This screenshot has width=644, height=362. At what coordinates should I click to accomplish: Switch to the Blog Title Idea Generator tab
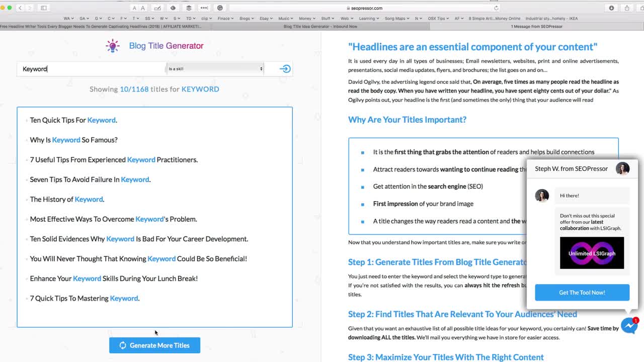click(320, 27)
